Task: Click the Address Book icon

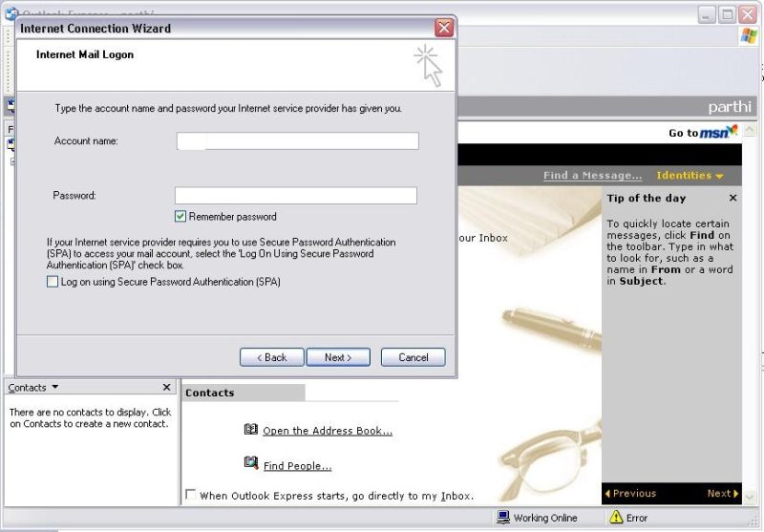Action: [x=251, y=429]
